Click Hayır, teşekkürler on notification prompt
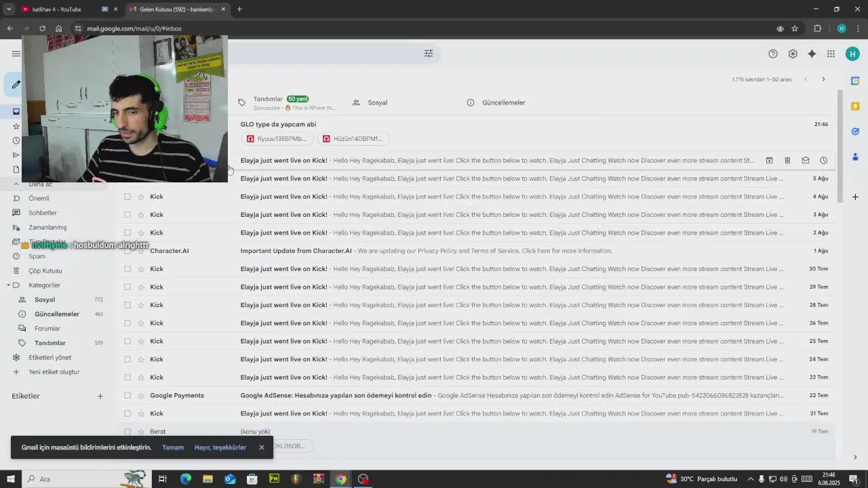 click(220, 447)
